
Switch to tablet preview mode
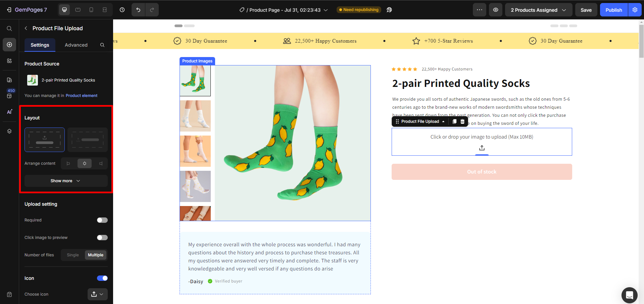78,10
